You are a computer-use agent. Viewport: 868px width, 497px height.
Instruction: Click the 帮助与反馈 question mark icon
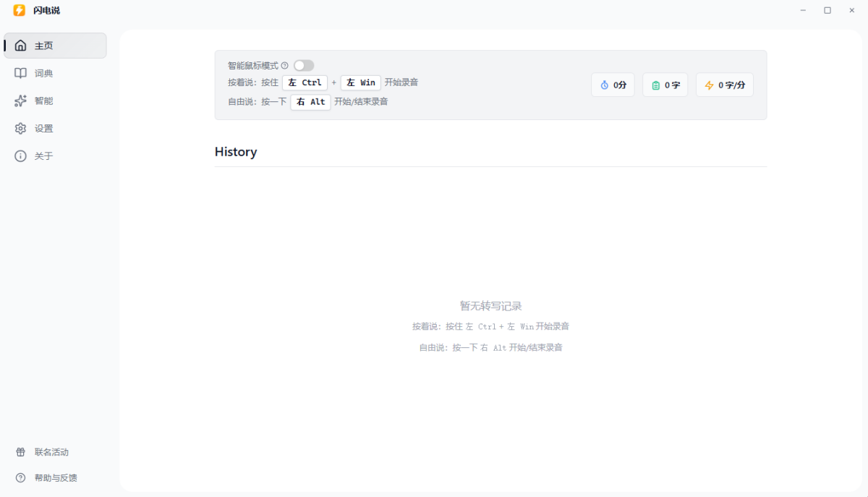click(20, 478)
